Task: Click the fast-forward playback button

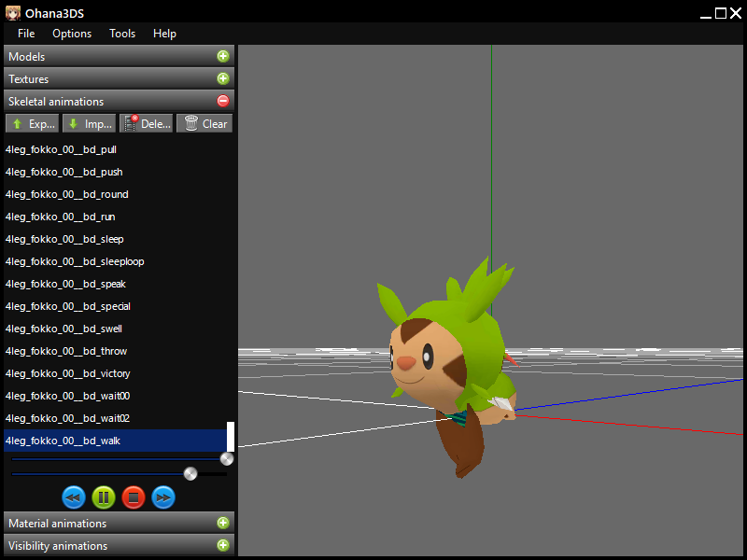Action: coord(163,497)
